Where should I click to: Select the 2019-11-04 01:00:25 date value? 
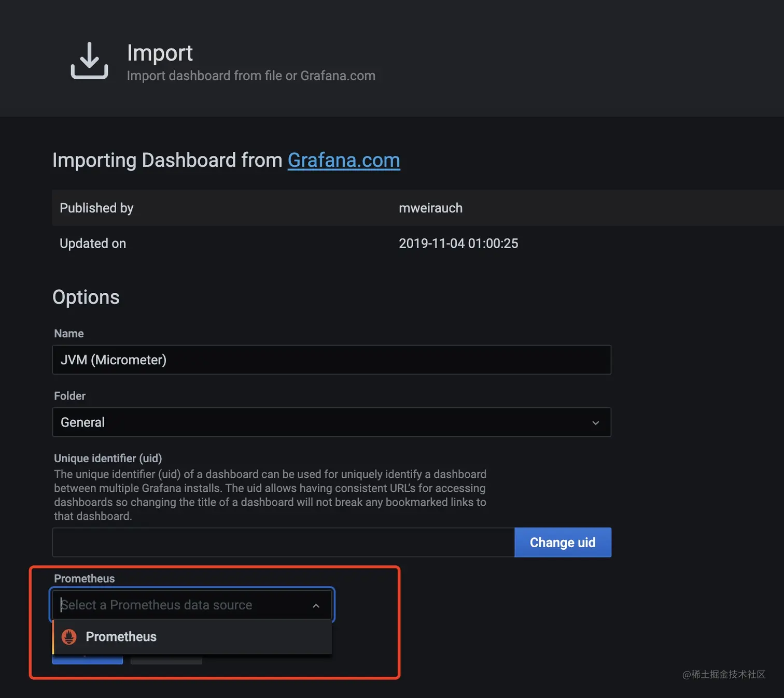point(458,244)
